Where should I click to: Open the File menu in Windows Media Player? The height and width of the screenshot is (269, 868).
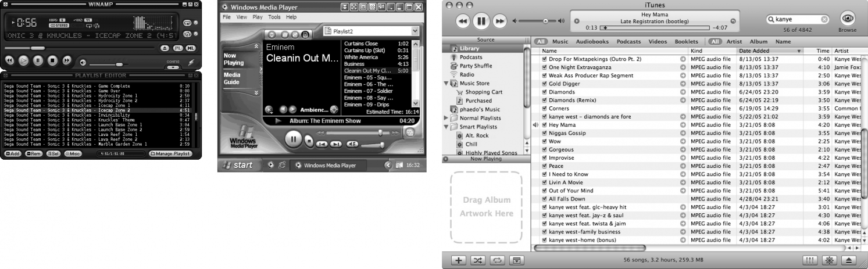[x=227, y=17]
